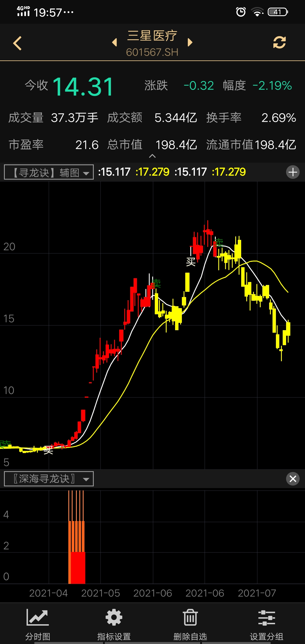Tap the closing price 14.31
Viewport: 305px width, 644px height.
coord(83,86)
